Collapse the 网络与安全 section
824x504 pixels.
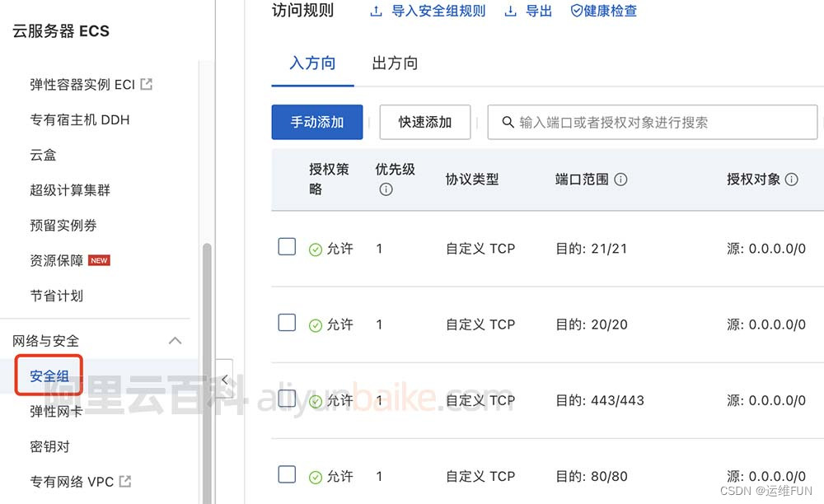coord(175,341)
